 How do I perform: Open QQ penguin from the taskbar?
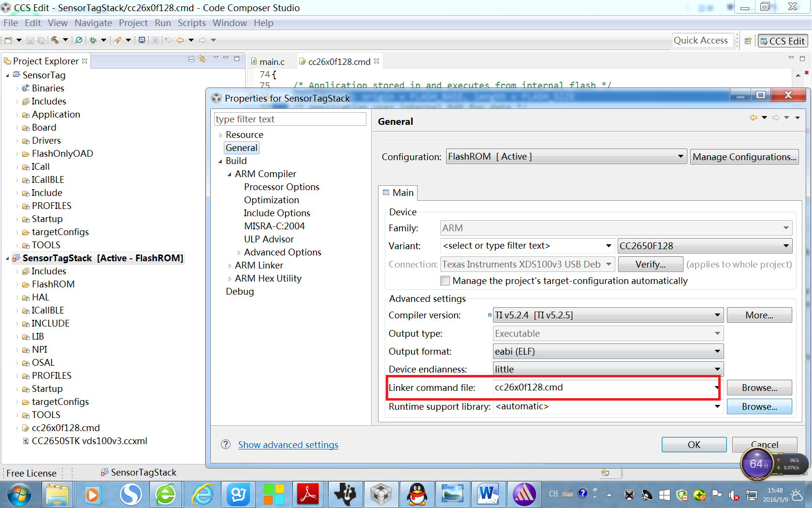coord(417,494)
